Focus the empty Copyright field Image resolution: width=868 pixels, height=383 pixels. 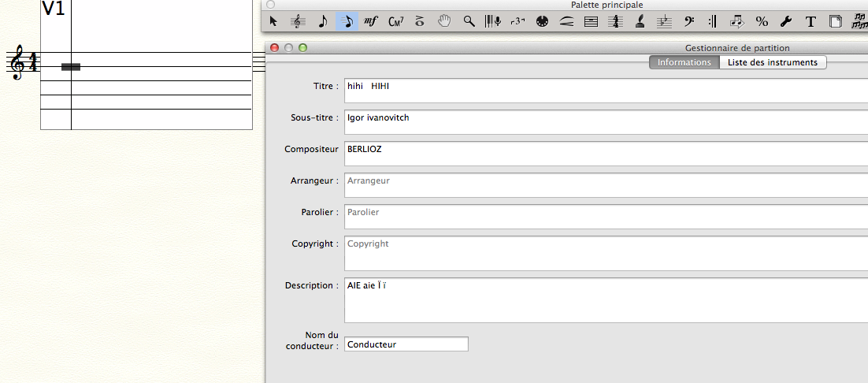coord(606,253)
